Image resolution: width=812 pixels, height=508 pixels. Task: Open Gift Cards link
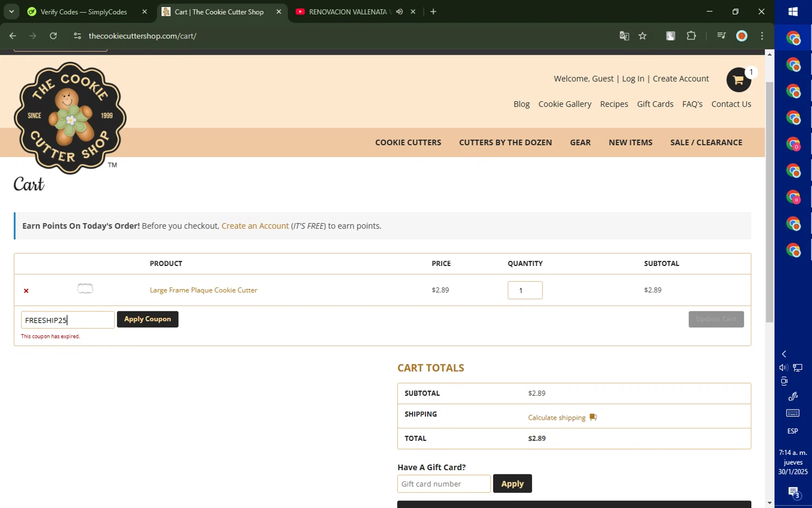pos(655,104)
